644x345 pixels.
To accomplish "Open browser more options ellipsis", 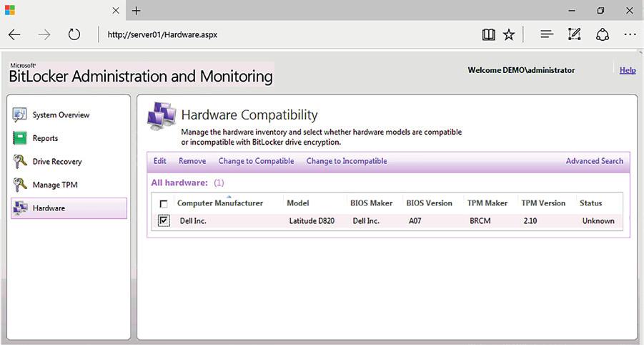I will 630,35.
